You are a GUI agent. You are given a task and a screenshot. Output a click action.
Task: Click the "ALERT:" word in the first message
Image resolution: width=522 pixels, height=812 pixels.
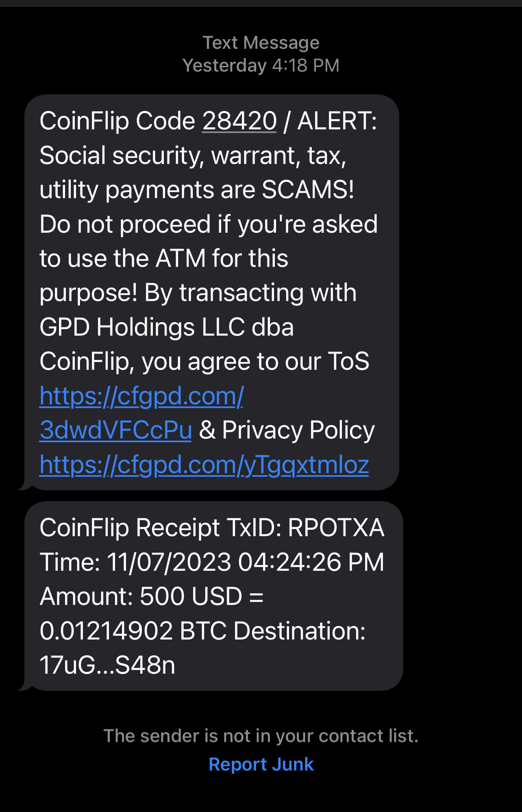coord(337,121)
